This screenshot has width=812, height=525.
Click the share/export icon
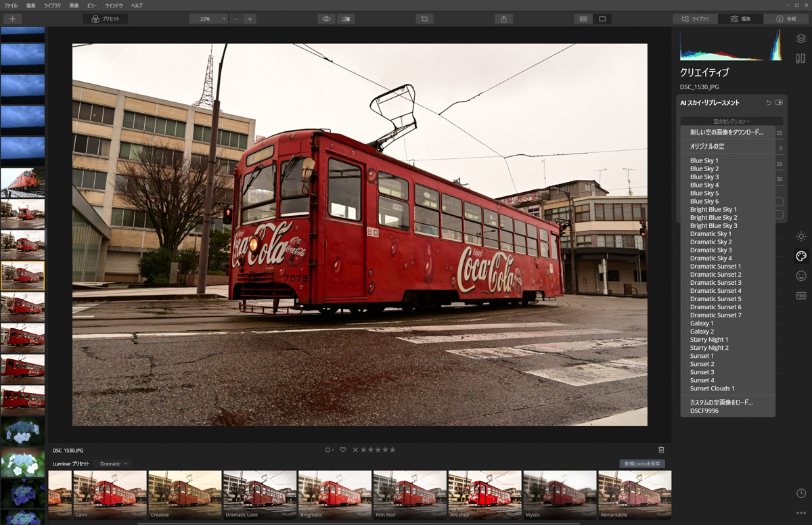coord(503,19)
